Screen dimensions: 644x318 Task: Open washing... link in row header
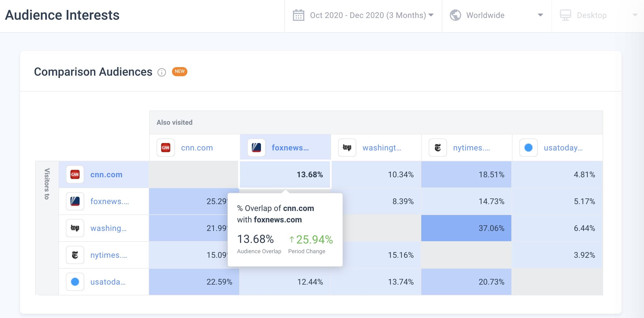pos(108,228)
